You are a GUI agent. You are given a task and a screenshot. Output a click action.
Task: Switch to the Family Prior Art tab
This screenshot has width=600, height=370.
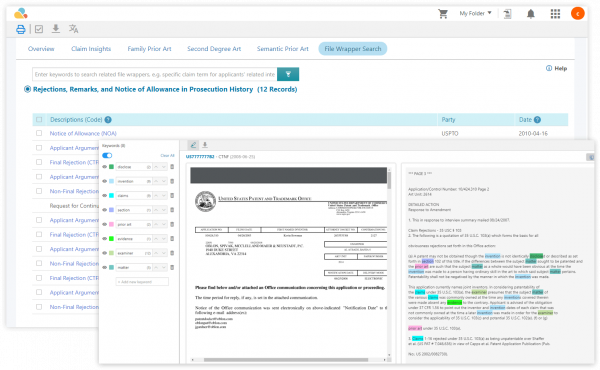(x=149, y=49)
